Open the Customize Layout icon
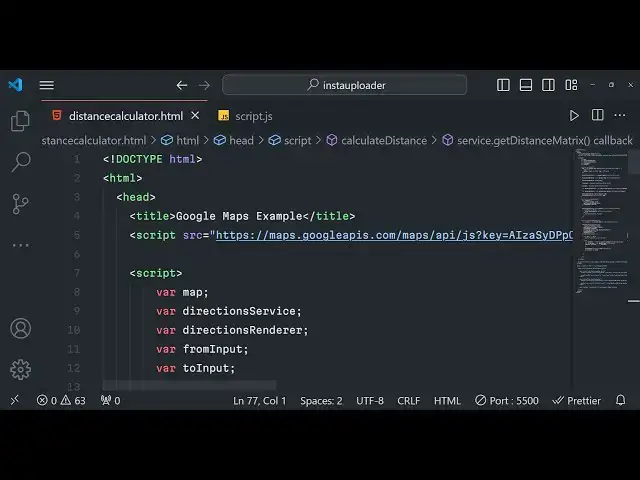Image resolution: width=640 pixels, height=480 pixels. pyautogui.click(x=571, y=85)
